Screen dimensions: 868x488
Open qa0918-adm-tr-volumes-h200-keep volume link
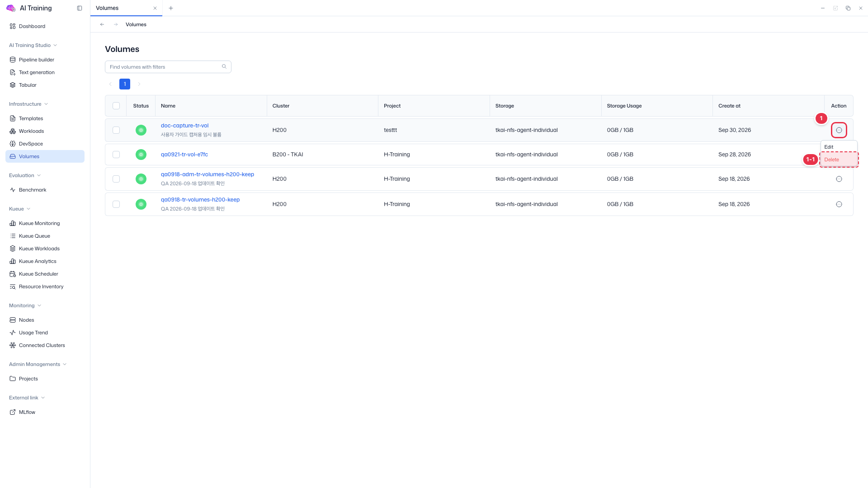[x=208, y=174]
